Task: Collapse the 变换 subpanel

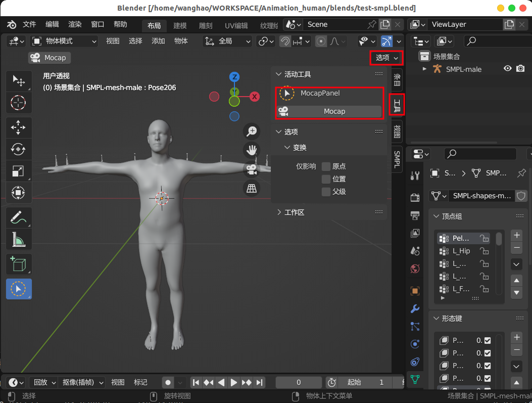Action: tap(287, 147)
